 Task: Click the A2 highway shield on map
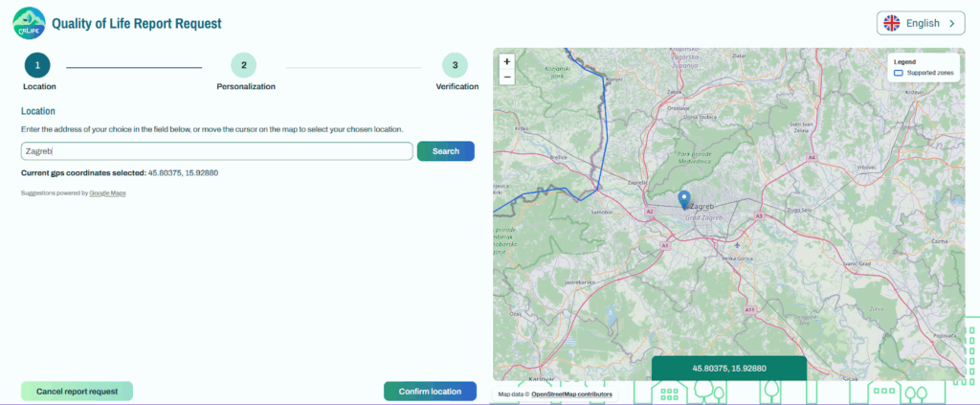pyautogui.click(x=649, y=211)
